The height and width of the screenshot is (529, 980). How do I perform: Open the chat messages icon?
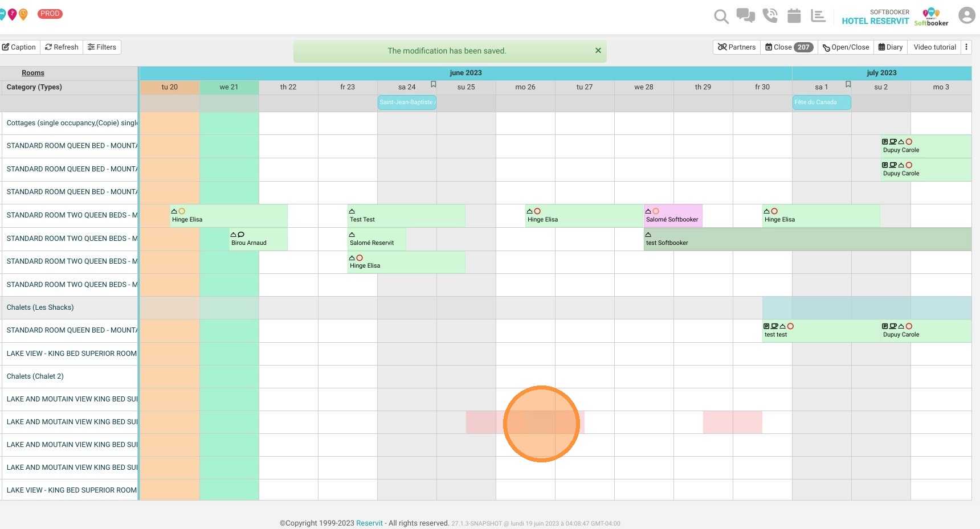[x=745, y=15]
